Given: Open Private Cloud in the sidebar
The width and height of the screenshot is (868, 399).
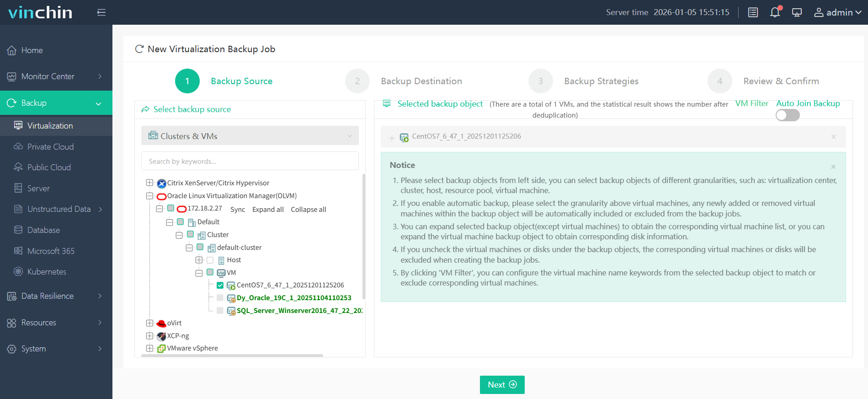Looking at the screenshot, I should pos(50,147).
